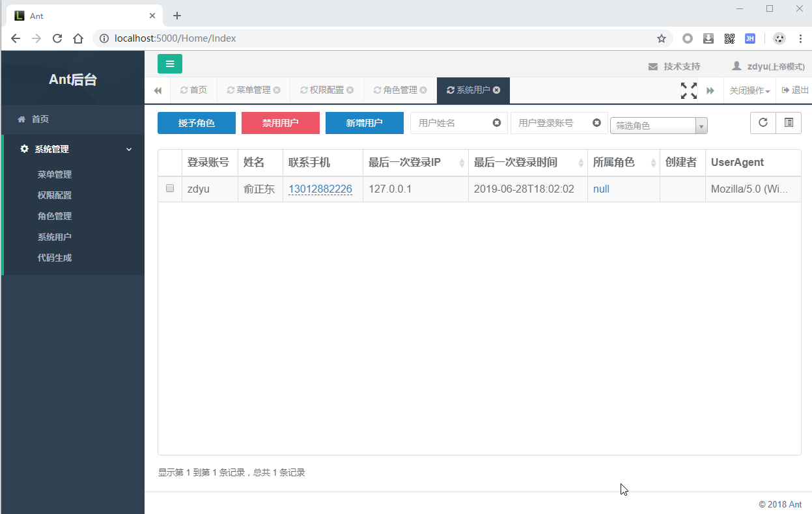Open 菜单管理 in the sidebar
This screenshot has height=514, width=812.
[55, 174]
